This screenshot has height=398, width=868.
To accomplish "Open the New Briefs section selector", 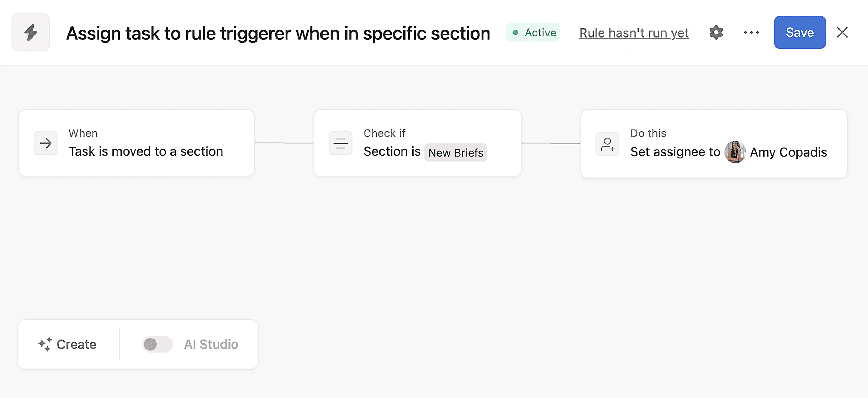I will coord(456,152).
